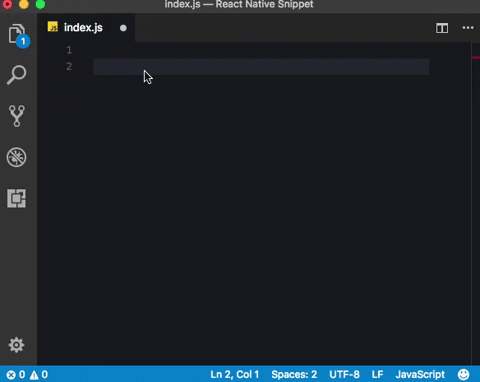Open the Source Control panel
480x382 pixels.
tap(17, 116)
